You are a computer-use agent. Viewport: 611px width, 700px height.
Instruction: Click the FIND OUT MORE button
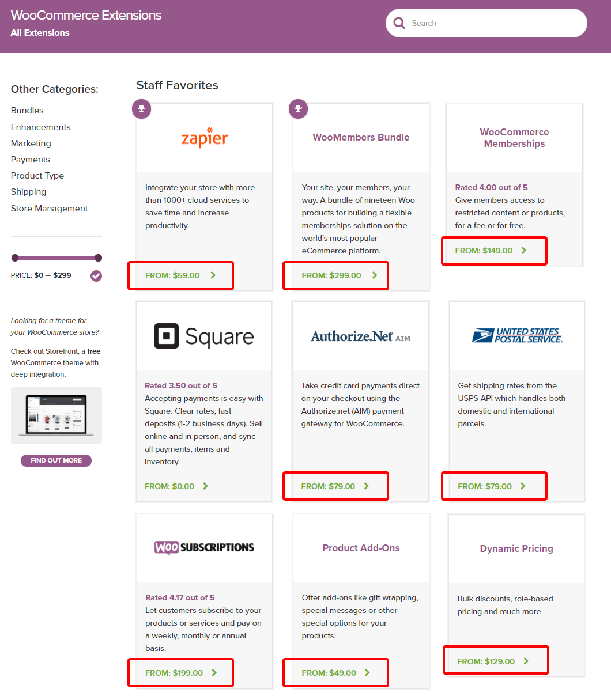click(56, 460)
